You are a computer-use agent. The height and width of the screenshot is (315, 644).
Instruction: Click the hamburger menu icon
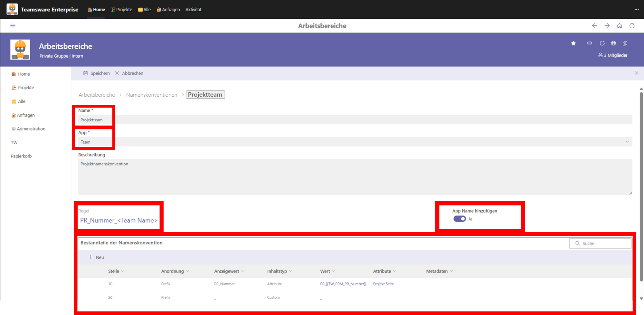coord(13,26)
